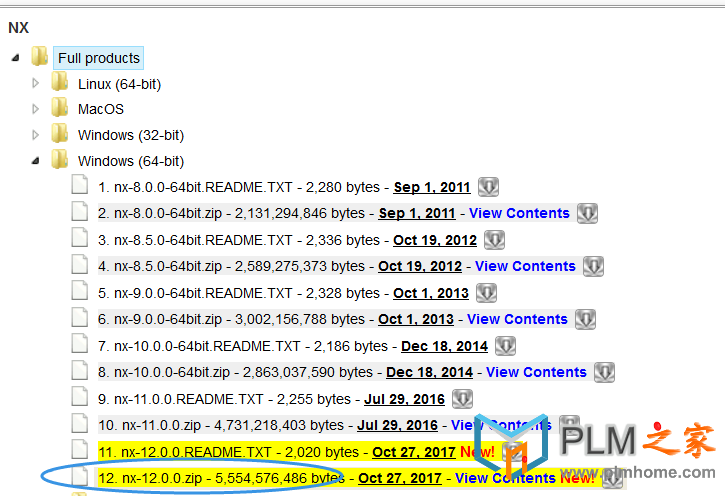Click download icon for nx-9.0.0-64bit.zip

click(585, 319)
